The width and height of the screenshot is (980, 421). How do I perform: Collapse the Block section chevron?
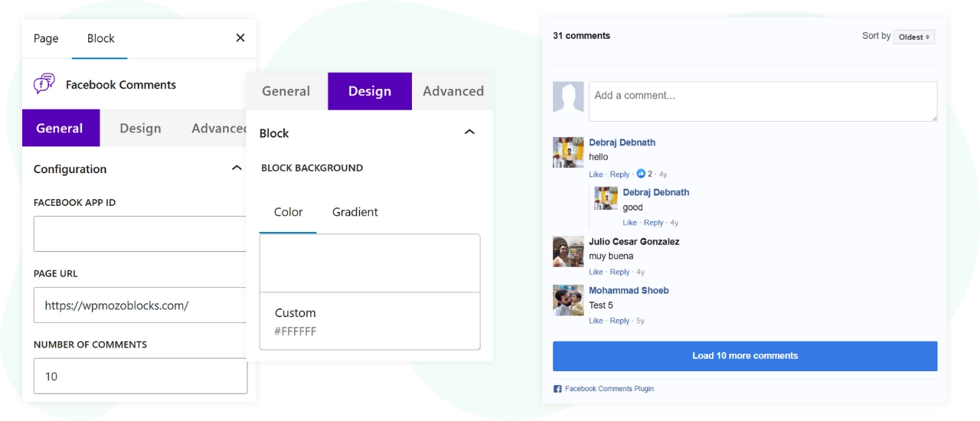click(469, 132)
